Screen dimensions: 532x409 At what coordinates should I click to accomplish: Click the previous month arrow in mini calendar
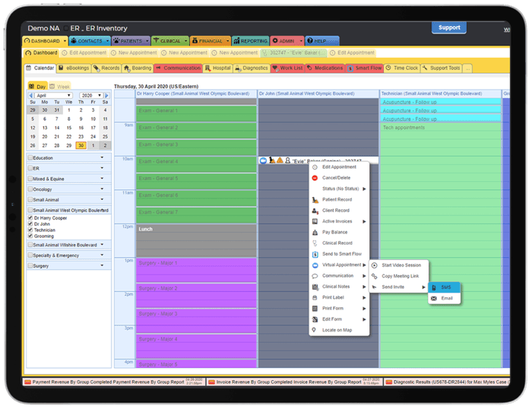[30, 97]
